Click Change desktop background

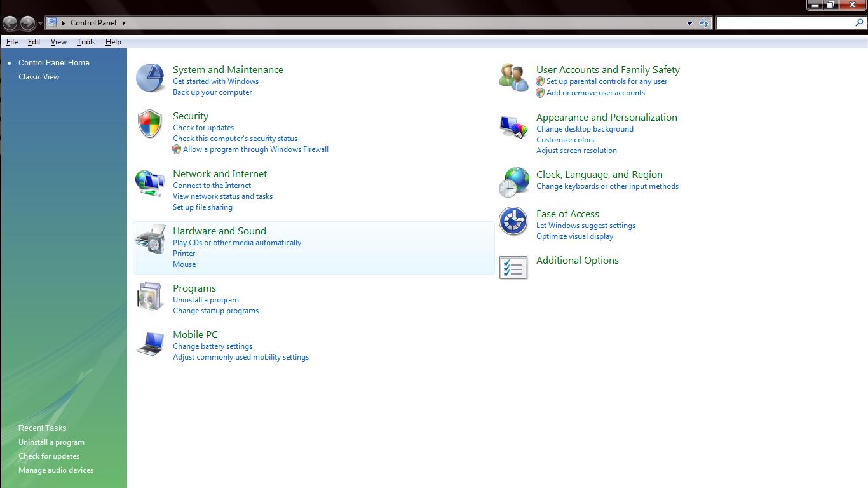pos(585,129)
